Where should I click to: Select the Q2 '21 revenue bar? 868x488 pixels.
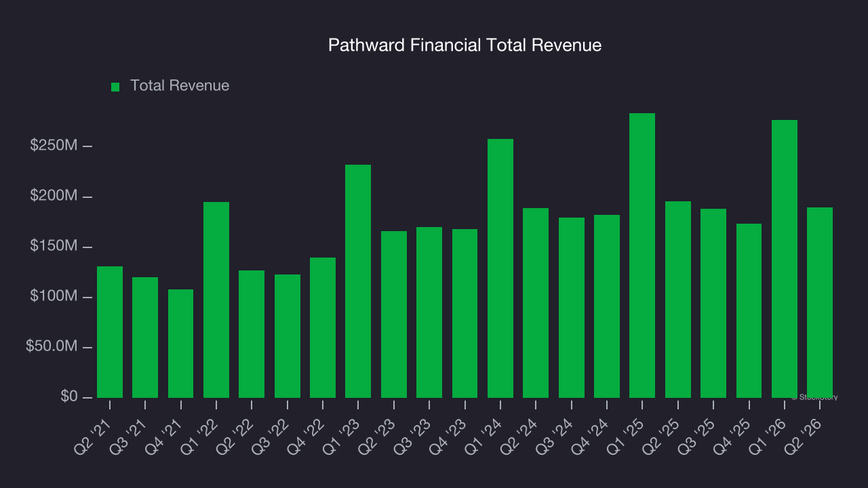110,332
